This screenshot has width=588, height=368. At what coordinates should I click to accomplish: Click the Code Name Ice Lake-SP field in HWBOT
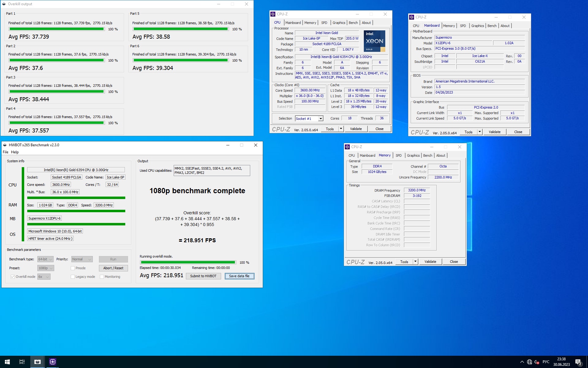pyautogui.click(x=115, y=177)
